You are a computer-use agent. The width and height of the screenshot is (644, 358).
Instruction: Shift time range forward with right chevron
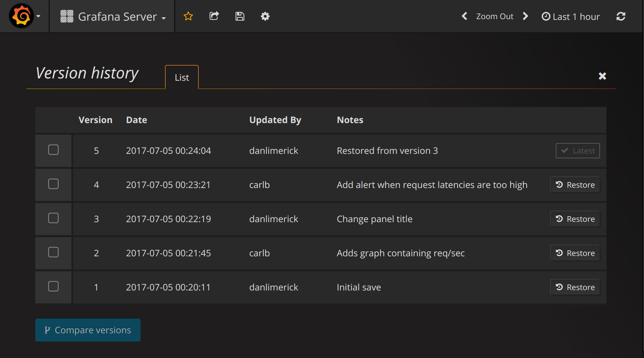pyautogui.click(x=525, y=16)
